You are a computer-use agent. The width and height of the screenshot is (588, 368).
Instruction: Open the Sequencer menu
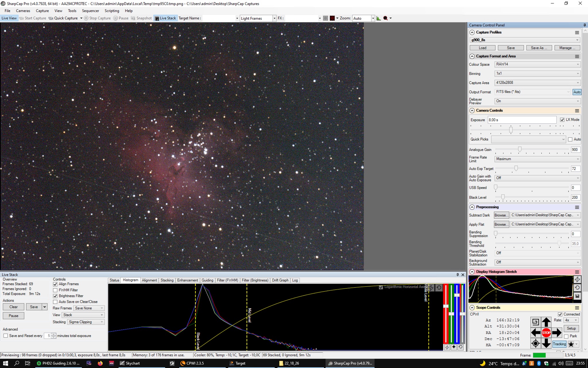(x=90, y=11)
